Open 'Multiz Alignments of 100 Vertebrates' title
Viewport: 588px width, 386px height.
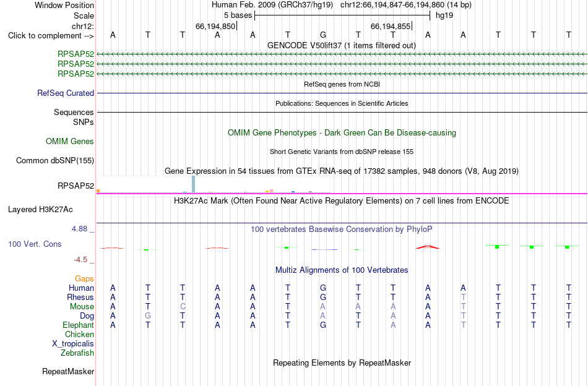(342, 270)
